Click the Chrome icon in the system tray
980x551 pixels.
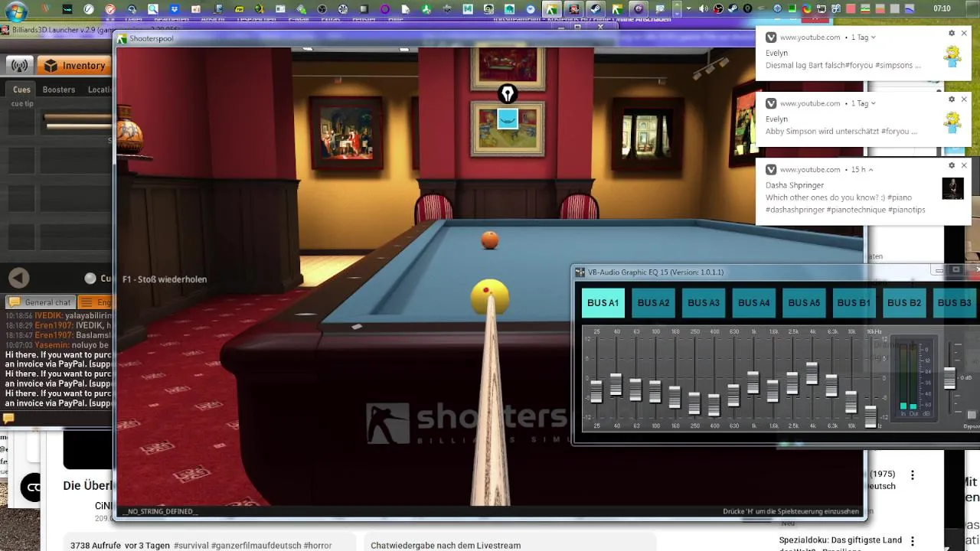[807, 9]
